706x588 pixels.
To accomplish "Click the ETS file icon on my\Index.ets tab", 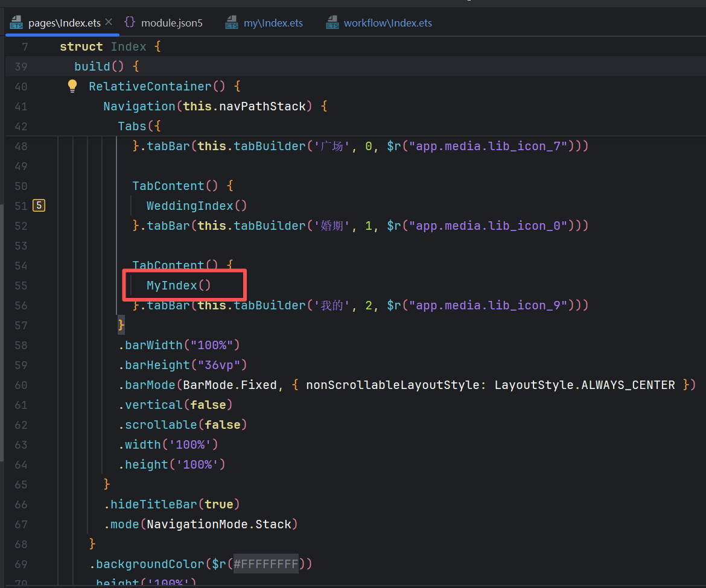I will click(x=232, y=23).
